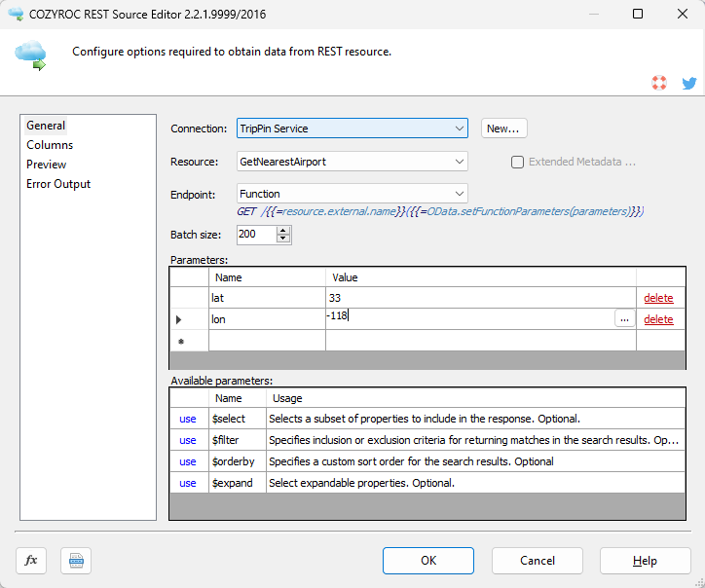Increase the Batch size with up arrow
Image resolution: width=705 pixels, height=588 pixels.
(282, 230)
